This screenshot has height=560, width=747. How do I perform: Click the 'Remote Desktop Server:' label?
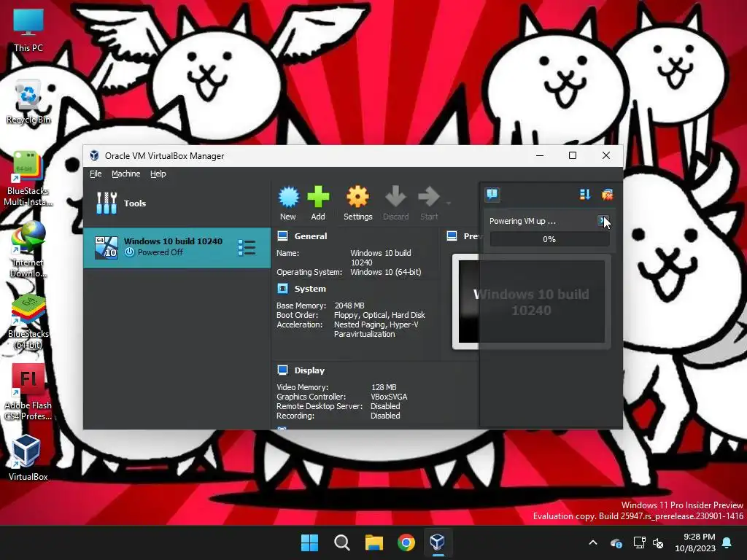click(320, 406)
